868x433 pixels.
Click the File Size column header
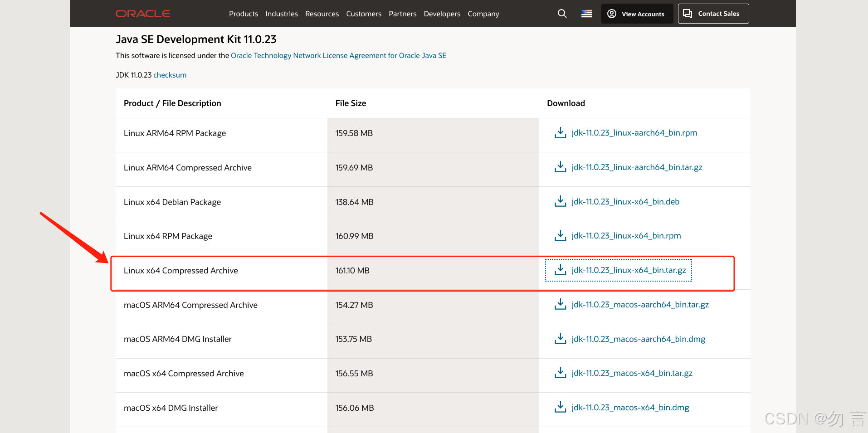pyautogui.click(x=351, y=103)
